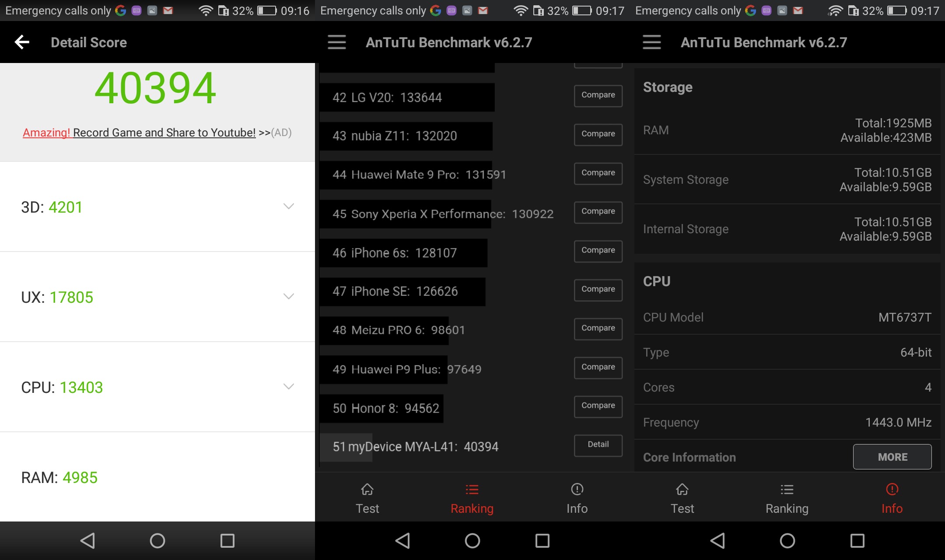
Task: Compare with iPhone SE
Action: pos(598,290)
